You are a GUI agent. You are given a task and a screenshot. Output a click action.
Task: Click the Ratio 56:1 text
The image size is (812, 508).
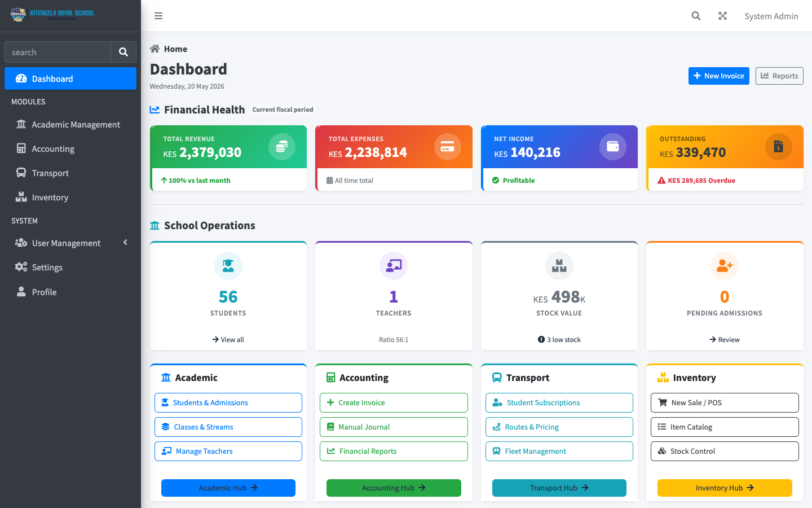(x=394, y=339)
